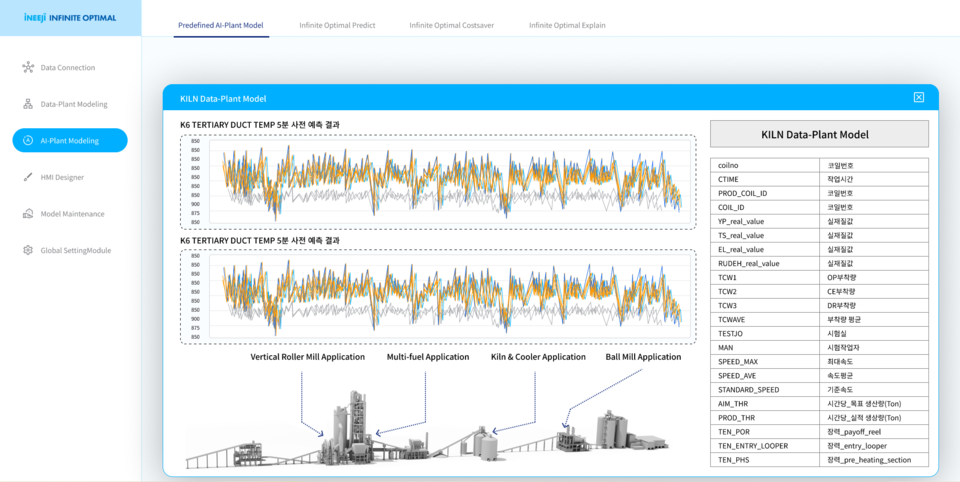
Task: Click the MAN table cell
Action: point(765,348)
